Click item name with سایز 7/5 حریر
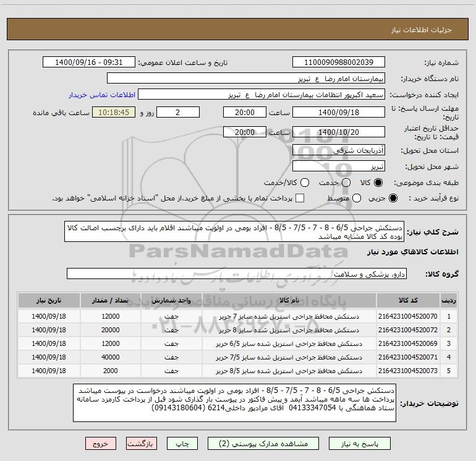476x461 pixels. point(289,358)
